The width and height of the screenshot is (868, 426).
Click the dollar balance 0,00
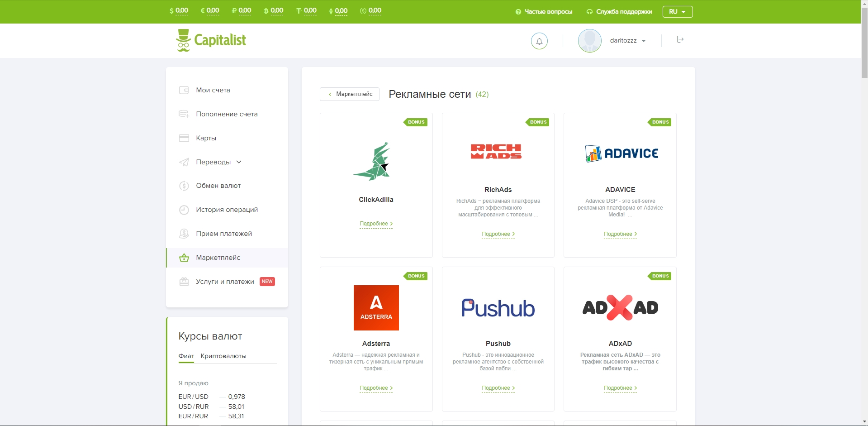point(182,10)
